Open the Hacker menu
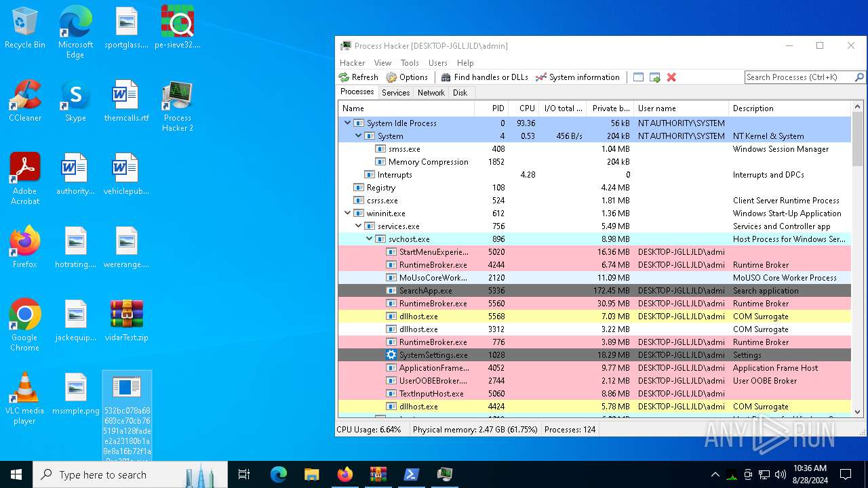The width and height of the screenshot is (868, 488). (x=353, y=62)
